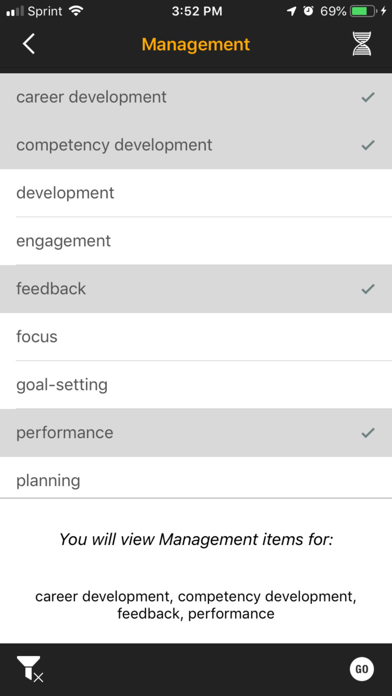The image size is (392, 696).
Task: Remove the performance checkmark
Action: (368, 433)
